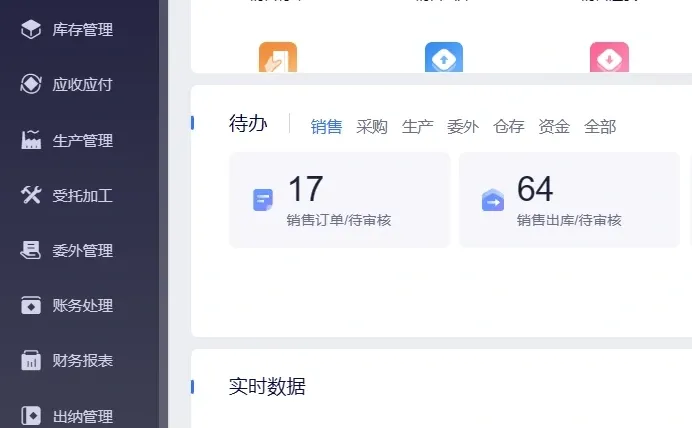Switch to the 生产 tab

[x=417, y=127]
